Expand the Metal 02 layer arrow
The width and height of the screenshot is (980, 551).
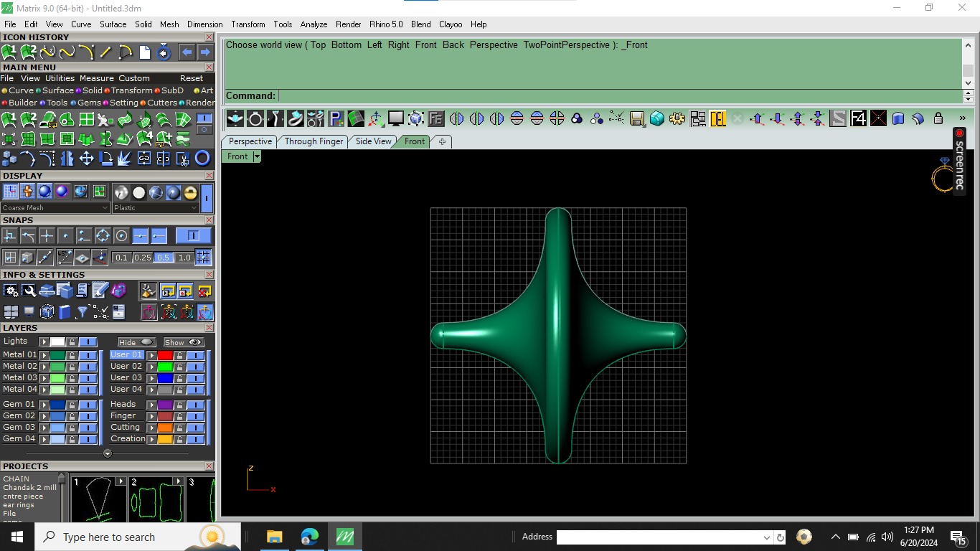pos(44,367)
